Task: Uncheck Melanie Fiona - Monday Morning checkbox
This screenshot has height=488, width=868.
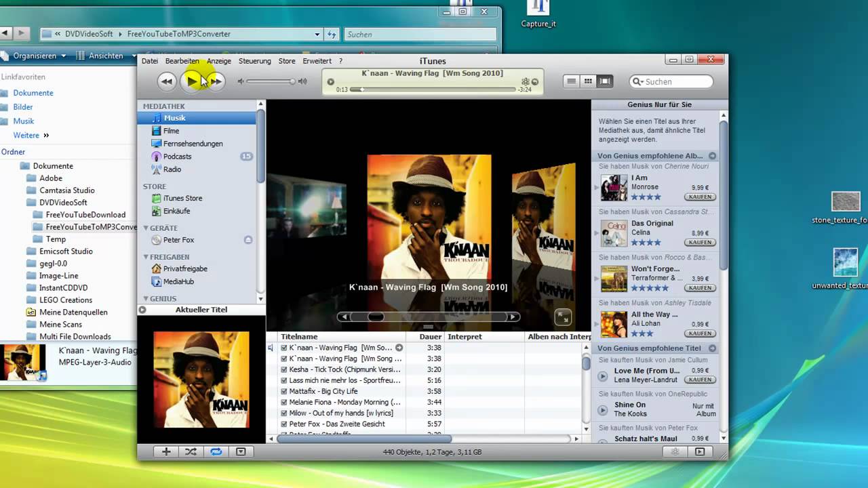Action: [x=284, y=402]
